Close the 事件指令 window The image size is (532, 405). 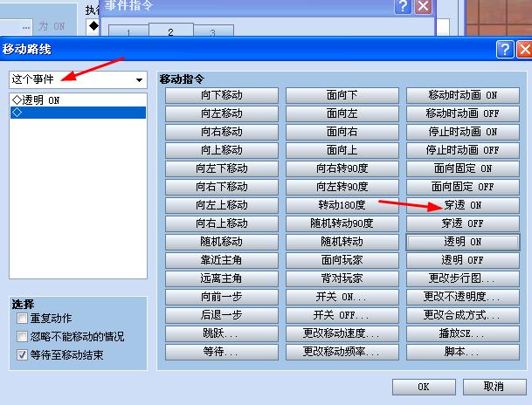pyautogui.click(x=424, y=6)
